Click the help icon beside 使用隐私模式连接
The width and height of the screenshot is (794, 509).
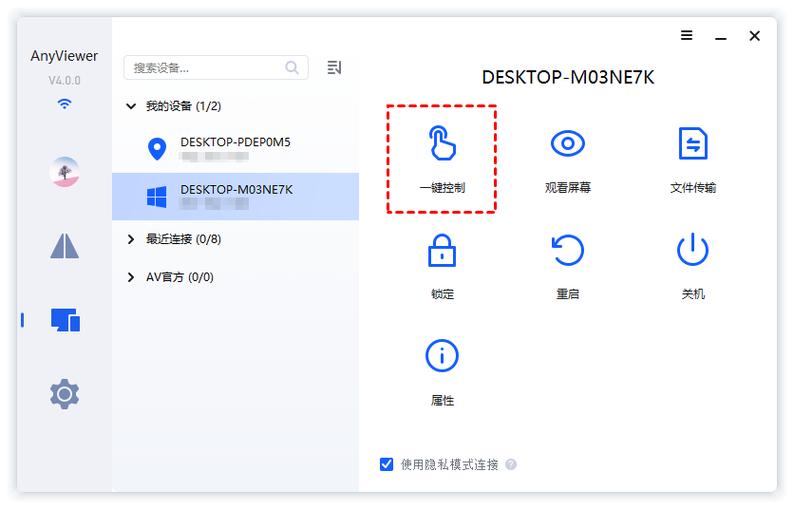click(x=511, y=464)
